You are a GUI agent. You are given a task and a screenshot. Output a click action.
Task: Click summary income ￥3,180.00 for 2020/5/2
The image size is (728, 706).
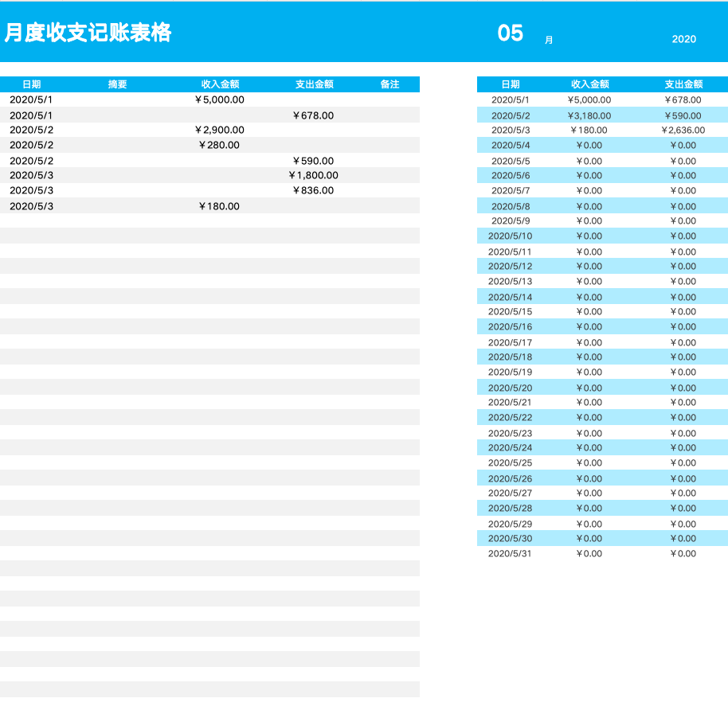tap(589, 116)
